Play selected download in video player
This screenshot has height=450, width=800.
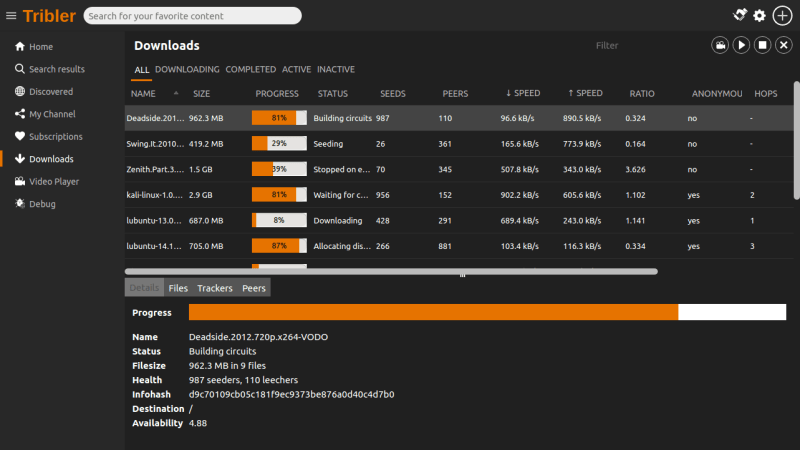(x=720, y=45)
